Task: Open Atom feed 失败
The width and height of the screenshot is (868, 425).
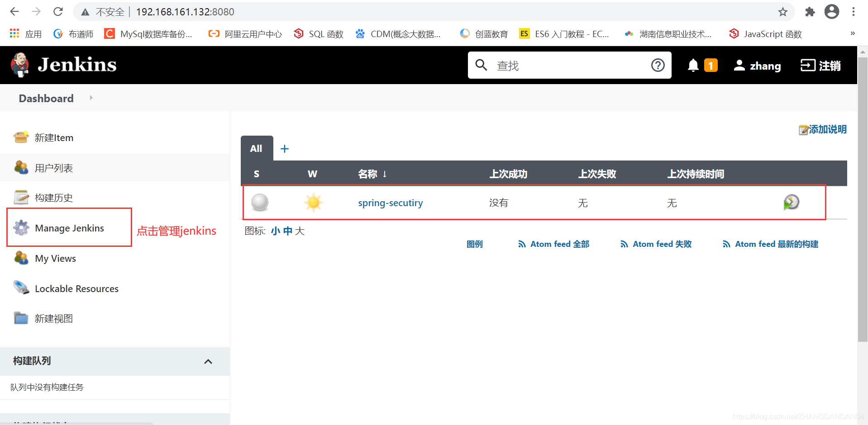Action: point(656,244)
